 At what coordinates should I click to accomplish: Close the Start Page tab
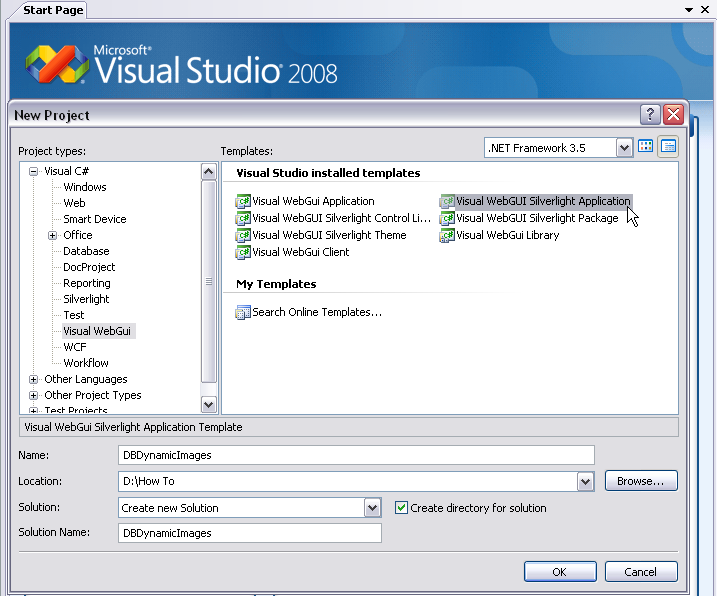click(705, 10)
